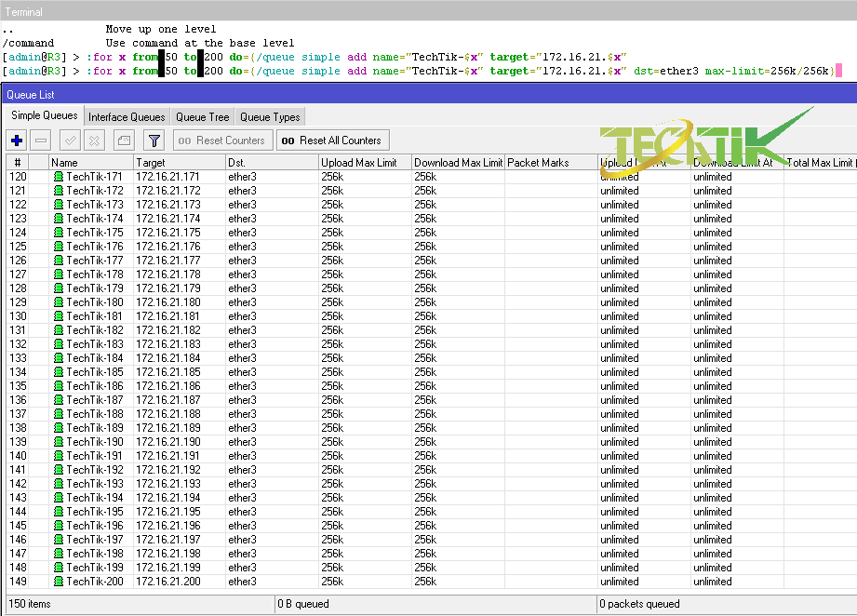Select queue icon of TechTik-181
Viewport: 857px width, 616px height.
click(x=59, y=316)
